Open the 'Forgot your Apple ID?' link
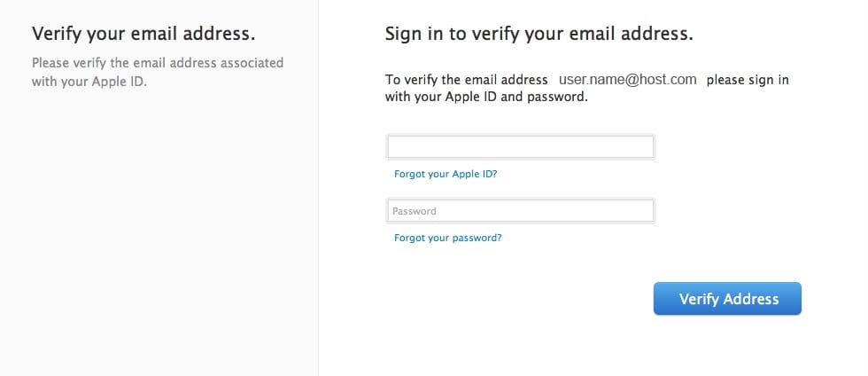Screen dimensions: 868x376 point(446,174)
